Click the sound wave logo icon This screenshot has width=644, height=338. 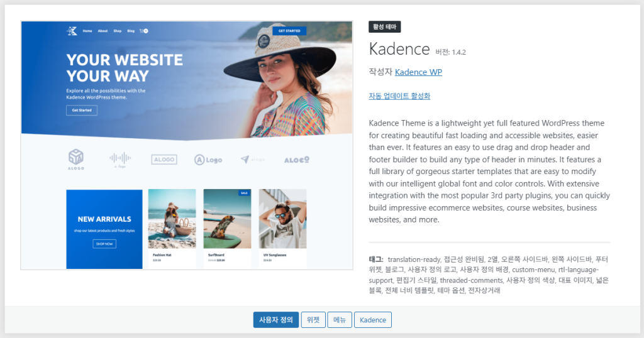(120, 158)
